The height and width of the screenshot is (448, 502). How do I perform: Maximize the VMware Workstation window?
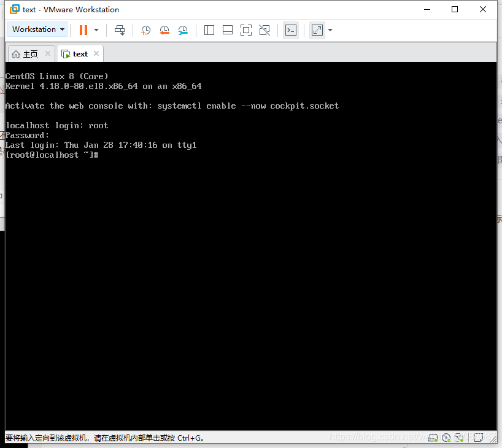click(x=455, y=9)
